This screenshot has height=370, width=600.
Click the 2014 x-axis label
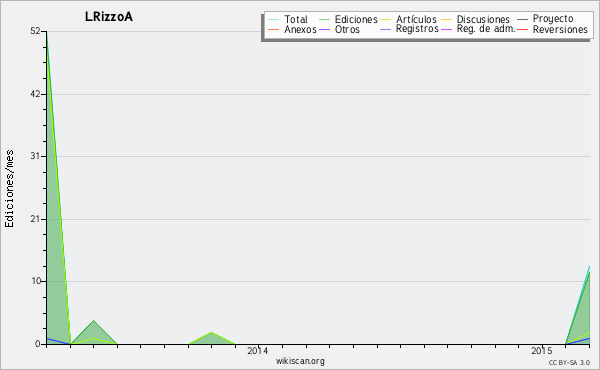[258, 350]
